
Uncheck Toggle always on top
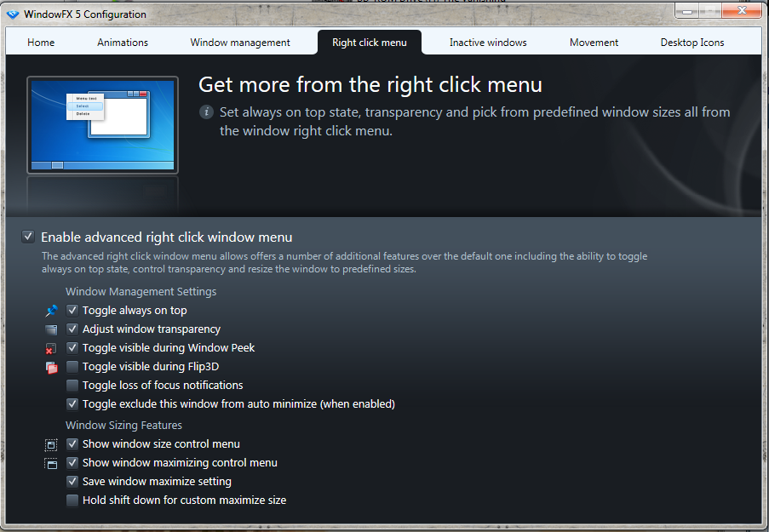pyautogui.click(x=72, y=311)
